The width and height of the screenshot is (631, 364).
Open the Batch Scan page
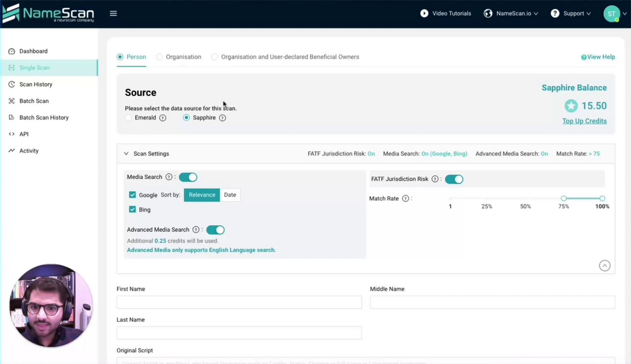[x=34, y=101]
